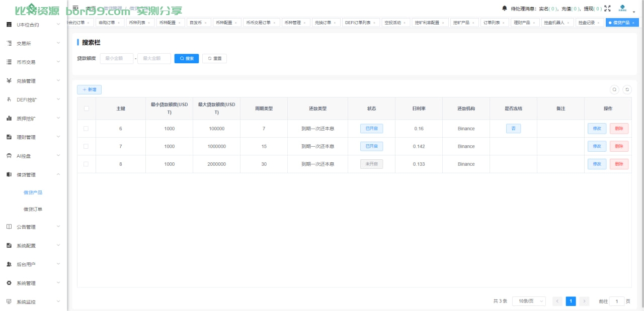Click the 否 tag in the 是否冻结 column
Viewport: 644px width, 311px height.
click(513, 129)
